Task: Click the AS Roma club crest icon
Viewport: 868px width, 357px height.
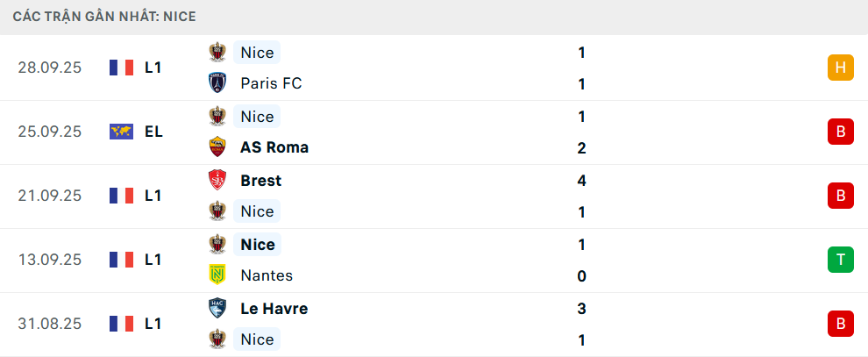Action: (x=217, y=147)
